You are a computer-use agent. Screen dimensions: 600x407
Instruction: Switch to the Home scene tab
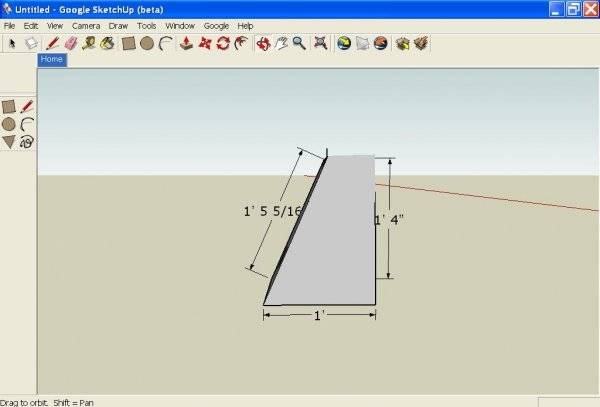coord(52,60)
